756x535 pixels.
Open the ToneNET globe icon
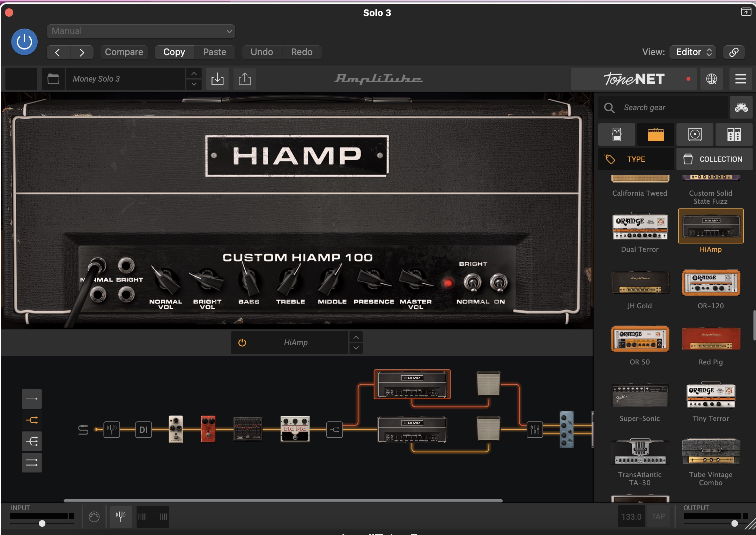(x=711, y=79)
